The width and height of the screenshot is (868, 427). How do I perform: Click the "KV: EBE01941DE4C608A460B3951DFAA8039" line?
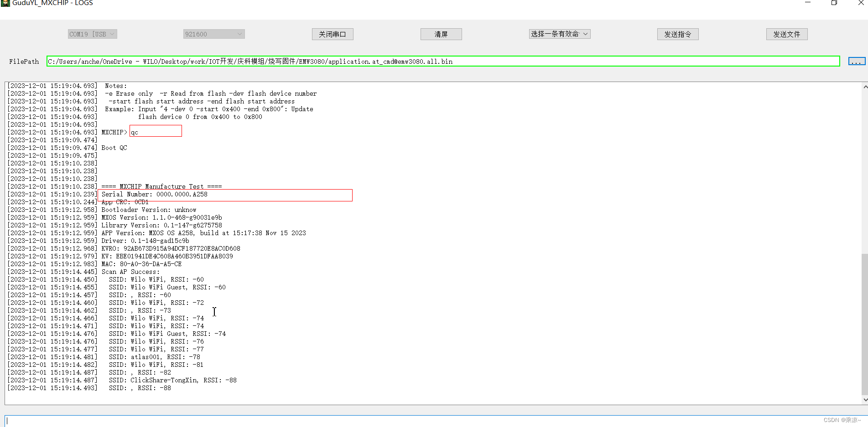(167, 256)
